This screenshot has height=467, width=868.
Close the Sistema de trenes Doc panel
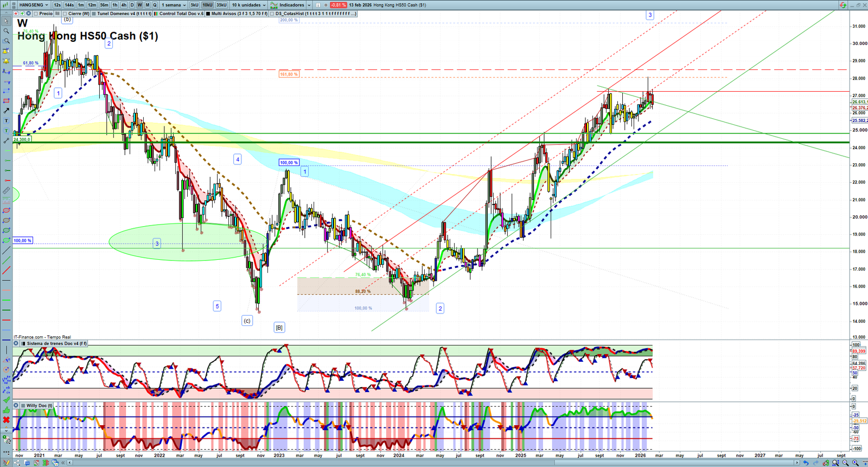[x=16, y=343]
